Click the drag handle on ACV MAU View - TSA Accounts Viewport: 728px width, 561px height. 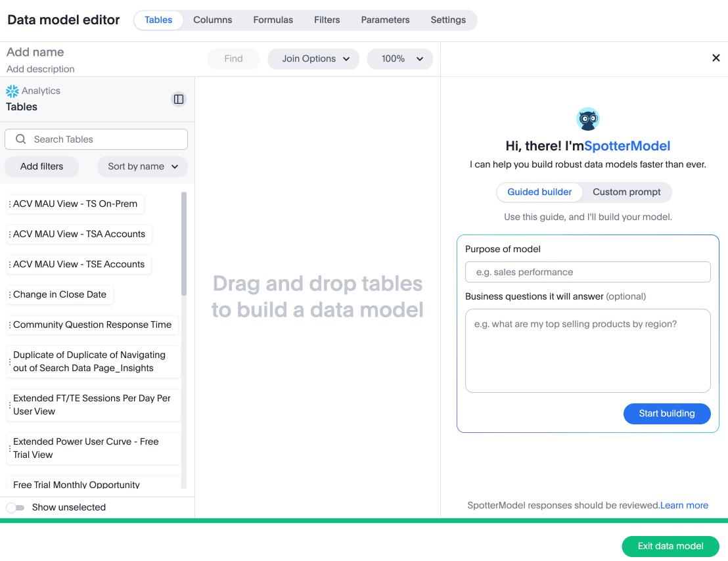[8, 234]
